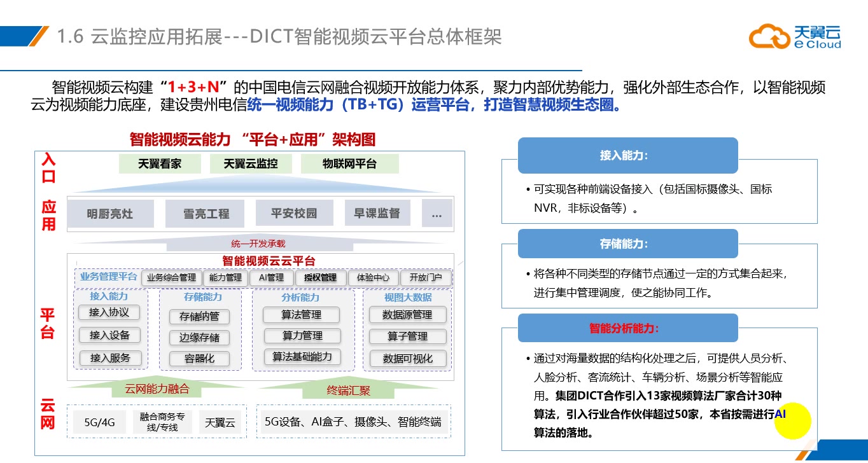
Task: Click the 融合商务专线/专线 box
Action: pyautogui.click(x=162, y=422)
